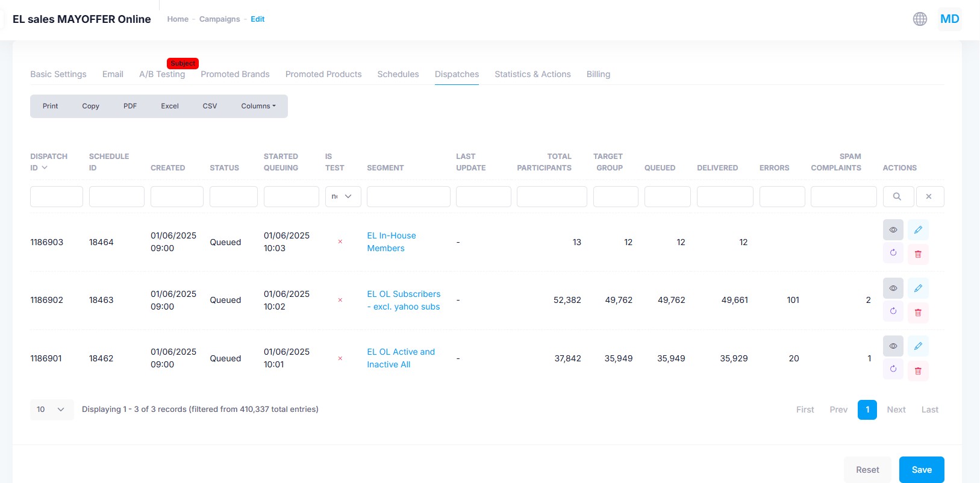This screenshot has width=980, height=483.
Task: Delete dispatch 1186902 with trash icon
Action: coord(918,313)
